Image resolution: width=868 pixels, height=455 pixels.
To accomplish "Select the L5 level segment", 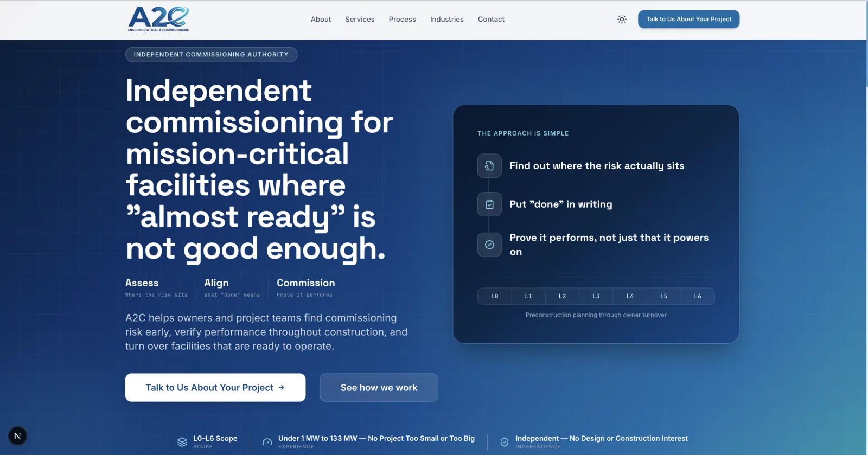I will pos(663,296).
